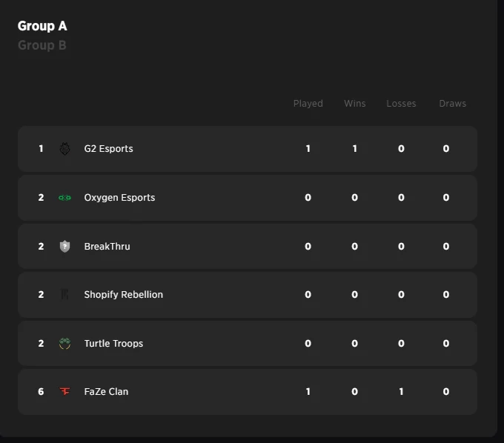
Task: Click Turtle Troops Losses value 0
Action: tap(401, 344)
